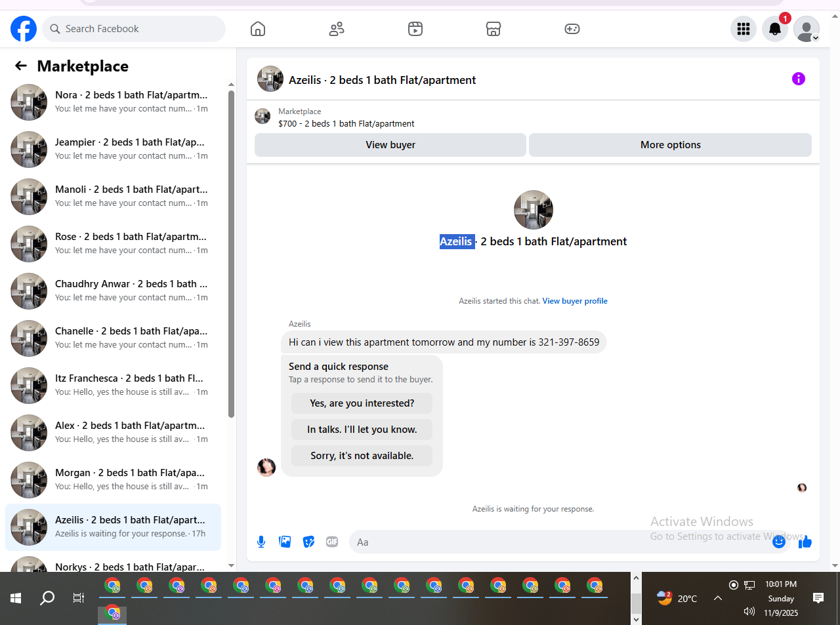Select the Azeilis conversation in the list

tap(113, 527)
